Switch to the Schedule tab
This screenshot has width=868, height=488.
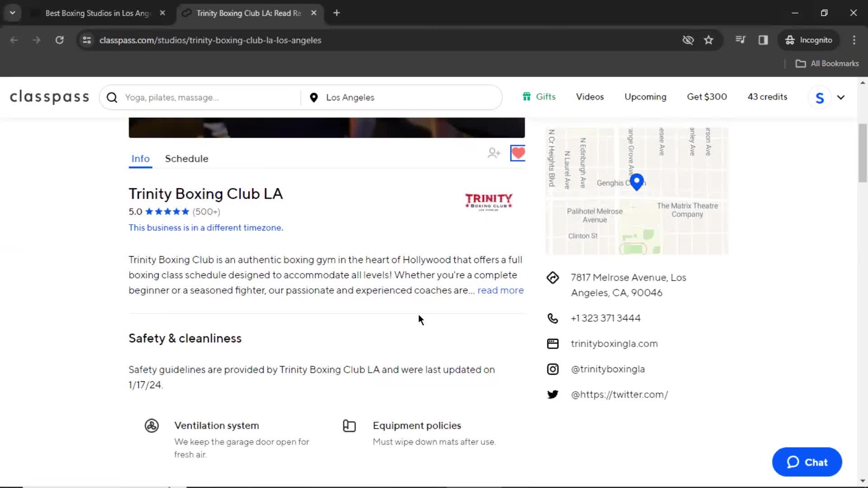click(187, 159)
